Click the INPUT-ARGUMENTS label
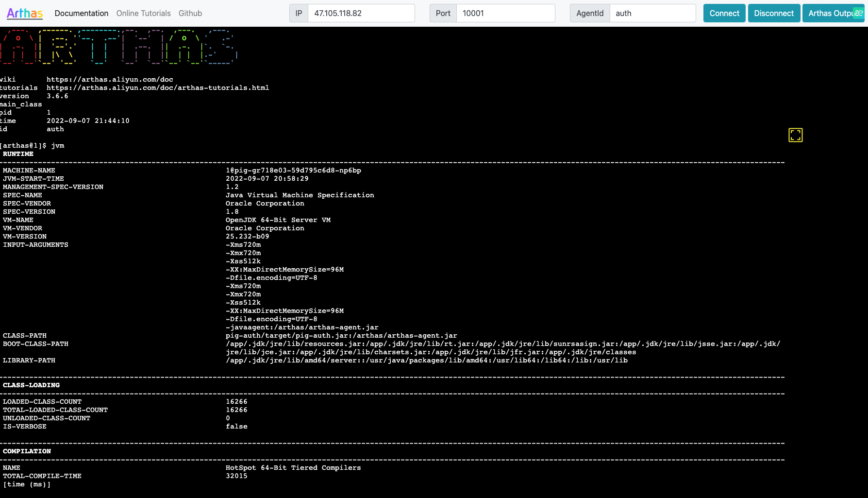The image size is (868, 498). pos(35,245)
